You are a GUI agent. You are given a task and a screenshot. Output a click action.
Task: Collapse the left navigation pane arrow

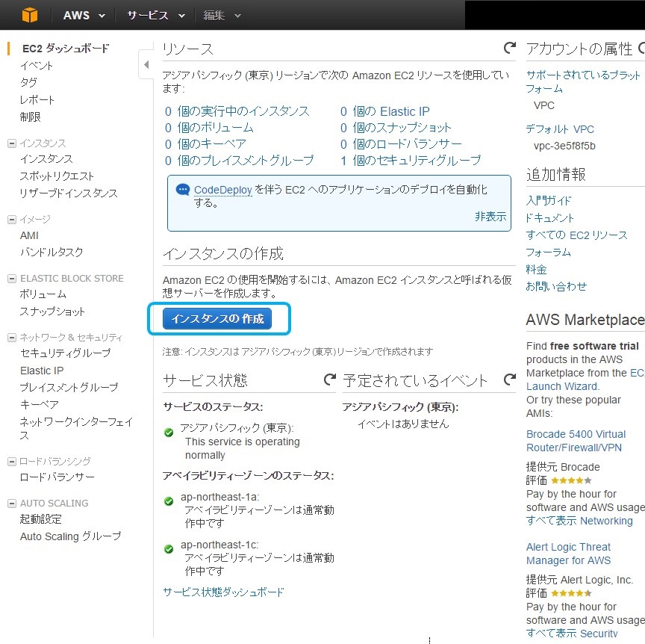[146, 64]
